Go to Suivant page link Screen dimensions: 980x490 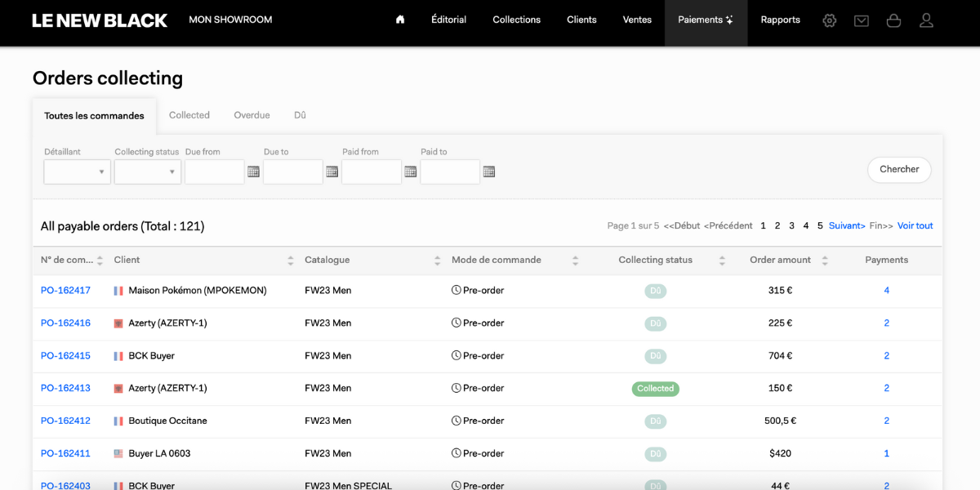847,225
